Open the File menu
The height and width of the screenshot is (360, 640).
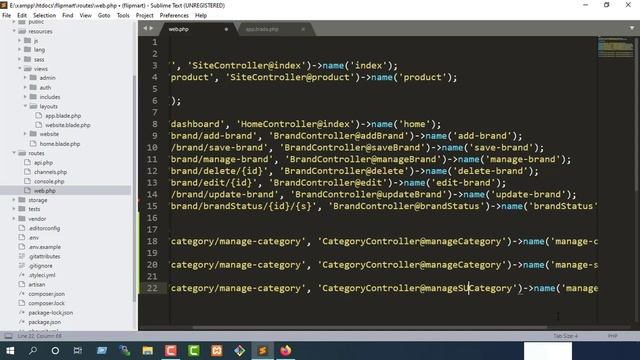pyautogui.click(x=7, y=16)
